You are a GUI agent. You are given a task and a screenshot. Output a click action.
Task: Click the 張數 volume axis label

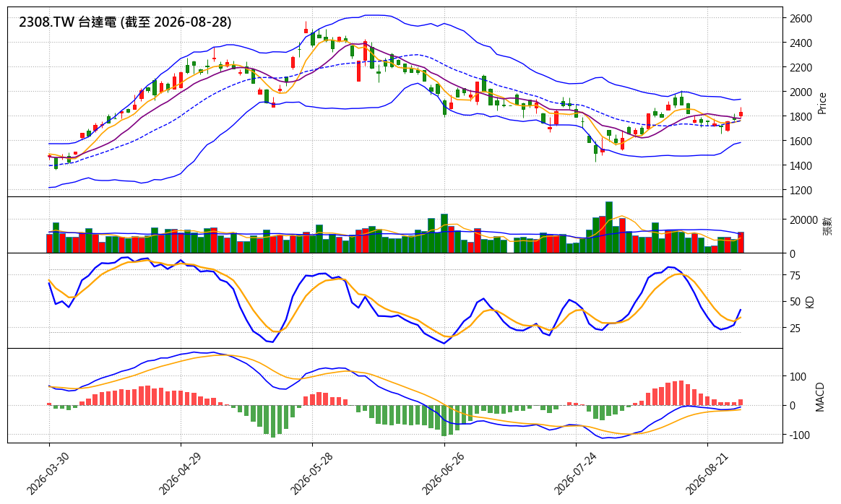pyautogui.click(x=827, y=225)
